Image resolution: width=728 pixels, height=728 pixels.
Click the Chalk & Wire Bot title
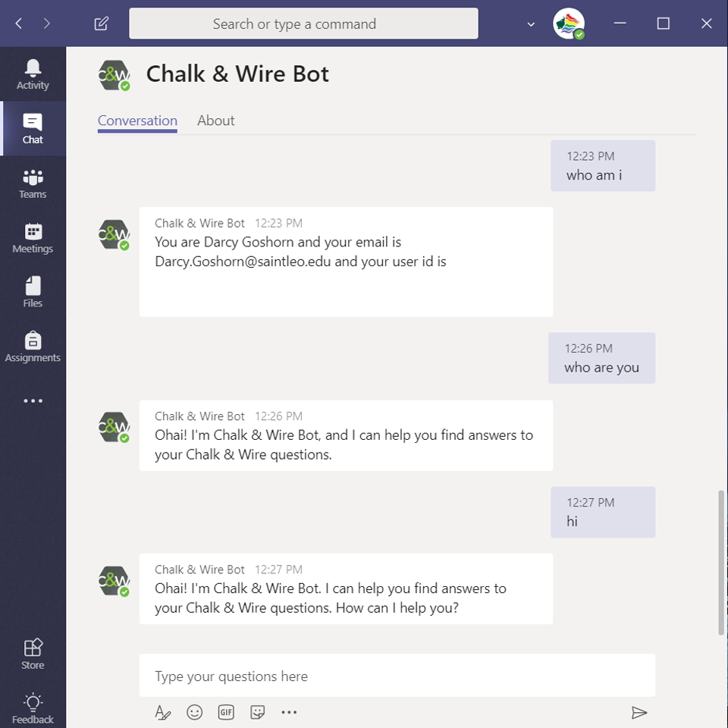click(237, 74)
